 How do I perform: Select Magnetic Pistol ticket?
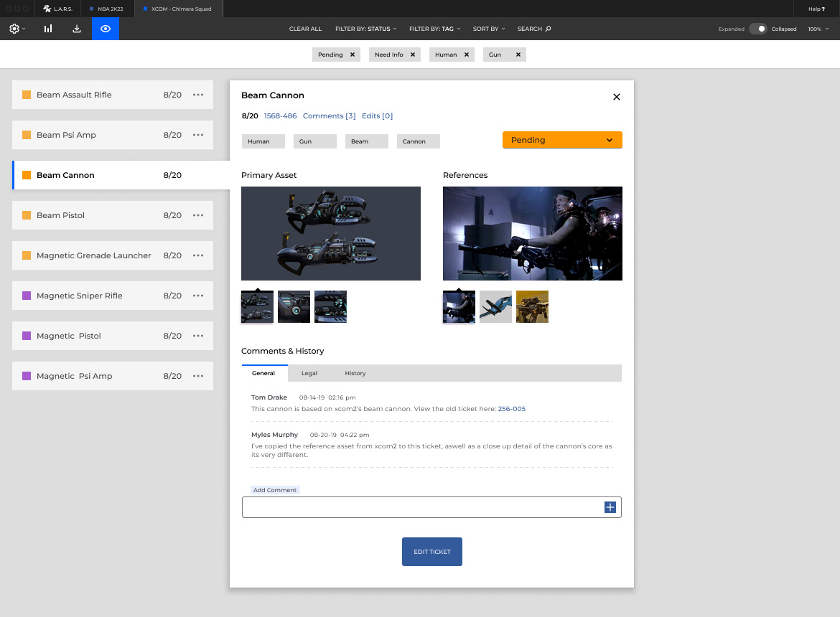coord(113,336)
